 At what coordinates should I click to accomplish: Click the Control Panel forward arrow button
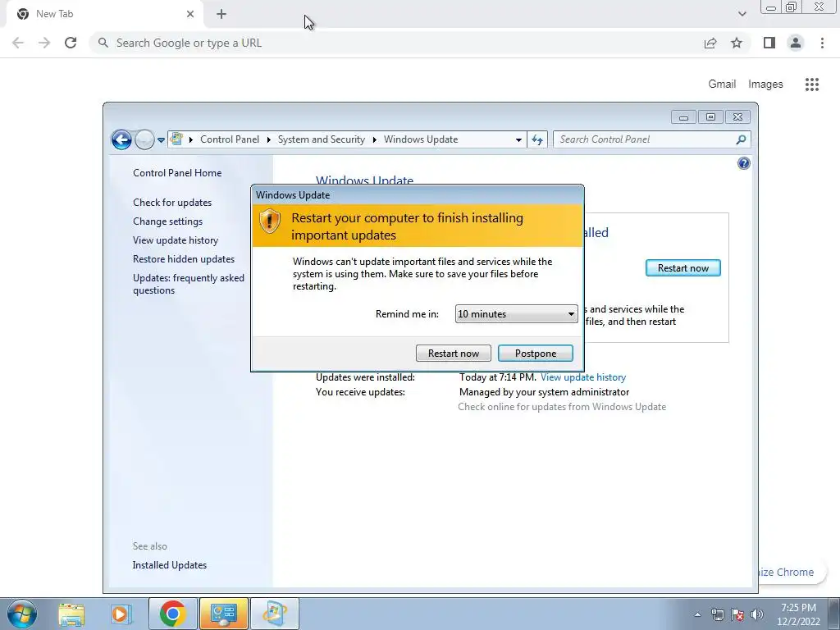[x=144, y=139]
